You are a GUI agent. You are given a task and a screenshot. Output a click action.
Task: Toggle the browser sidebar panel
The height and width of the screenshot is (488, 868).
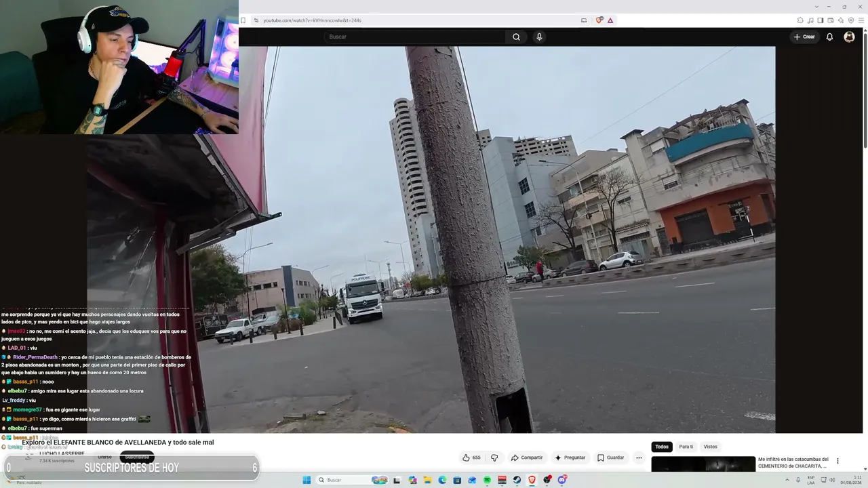(821, 20)
